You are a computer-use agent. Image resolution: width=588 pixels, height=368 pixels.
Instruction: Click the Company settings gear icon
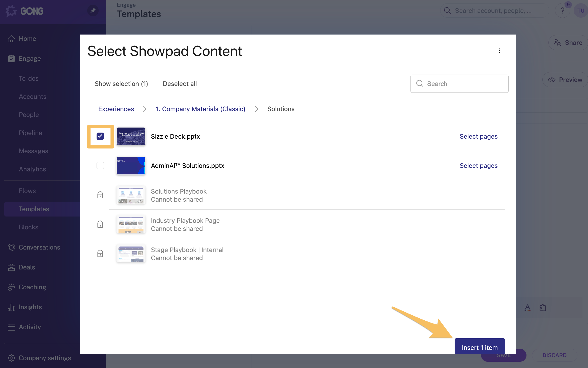(x=11, y=358)
